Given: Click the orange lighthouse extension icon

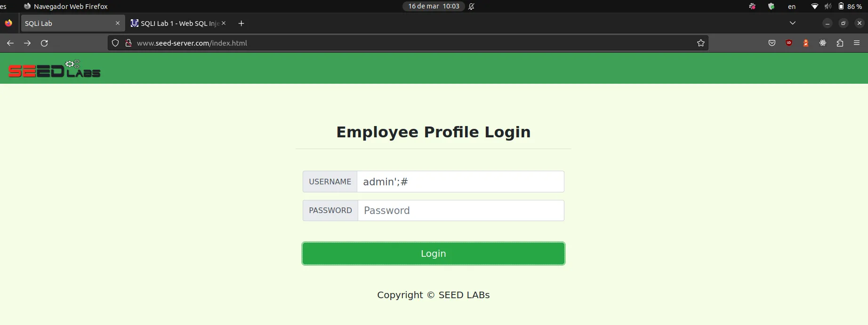Looking at the screenshot, I should (x=806, y=43).
